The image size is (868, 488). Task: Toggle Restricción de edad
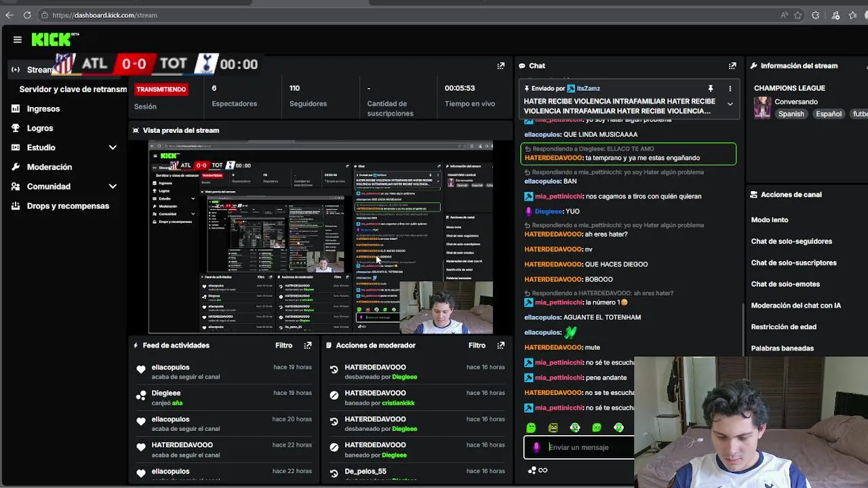(783, 327)
